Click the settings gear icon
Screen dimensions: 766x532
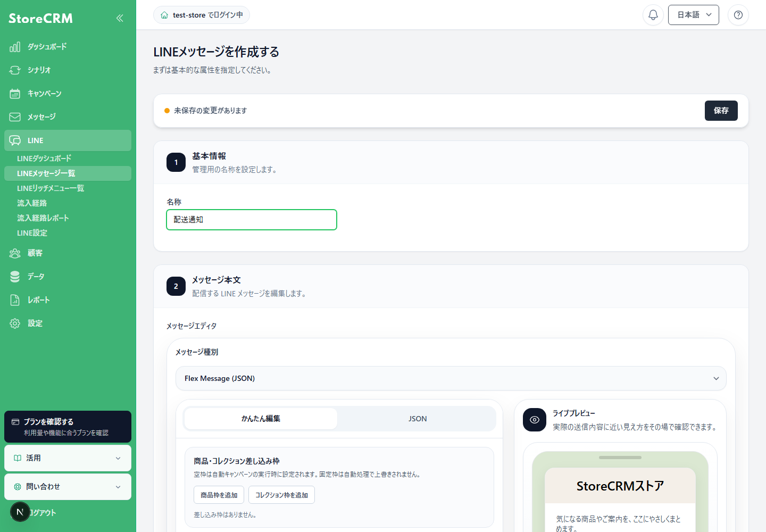tap(15, 323)
